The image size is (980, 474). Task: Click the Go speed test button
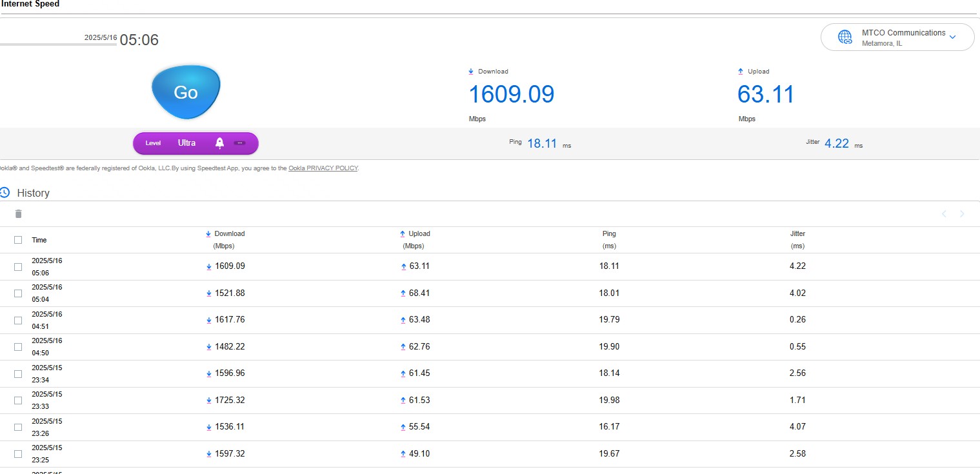point(186,92)
